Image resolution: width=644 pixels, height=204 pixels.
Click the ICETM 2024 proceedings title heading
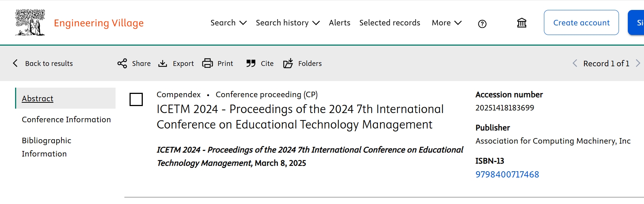click(300, 117)
